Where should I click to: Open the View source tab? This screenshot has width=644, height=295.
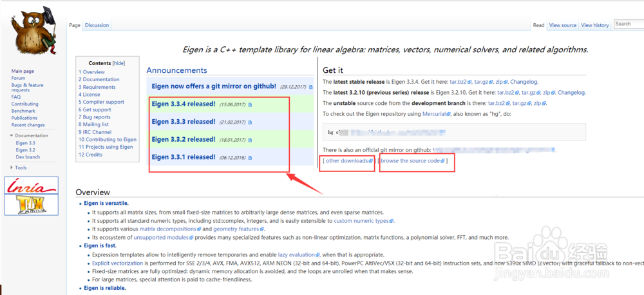tap(563, 25)
